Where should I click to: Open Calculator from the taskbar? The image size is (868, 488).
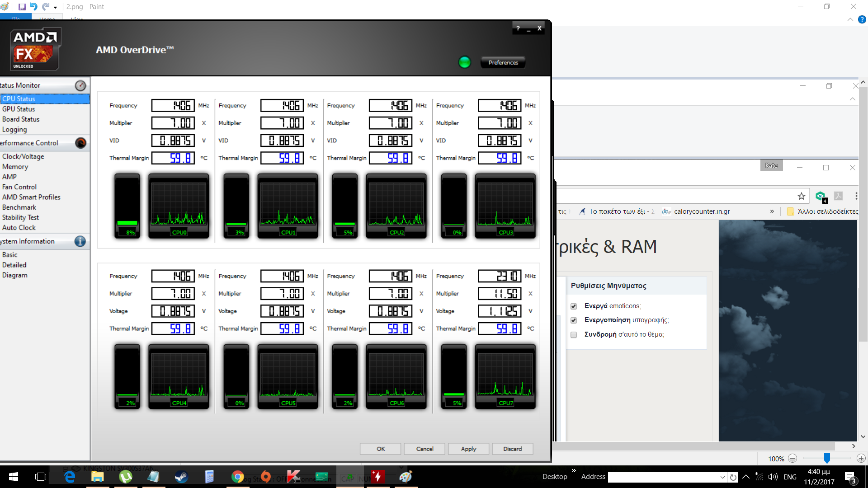[x=209, y=477]
